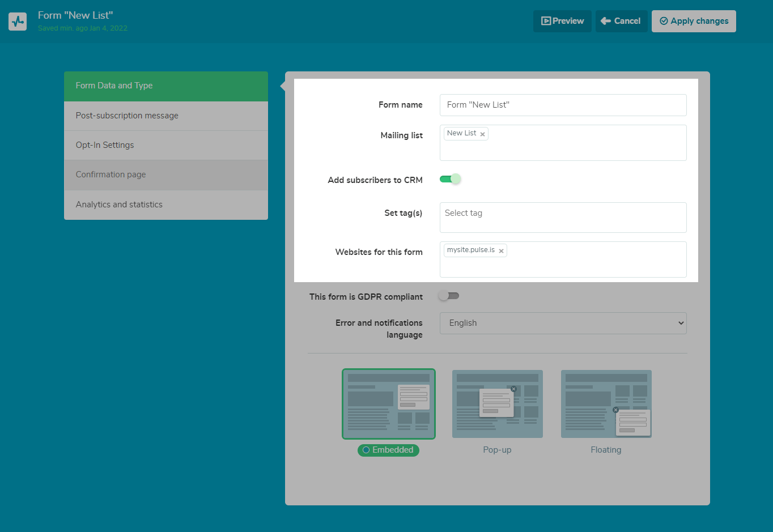This screenshot has height=532, width=773.
Task: Choose the Pop-up form type thumbnail
Action: (x=497, y=404)
